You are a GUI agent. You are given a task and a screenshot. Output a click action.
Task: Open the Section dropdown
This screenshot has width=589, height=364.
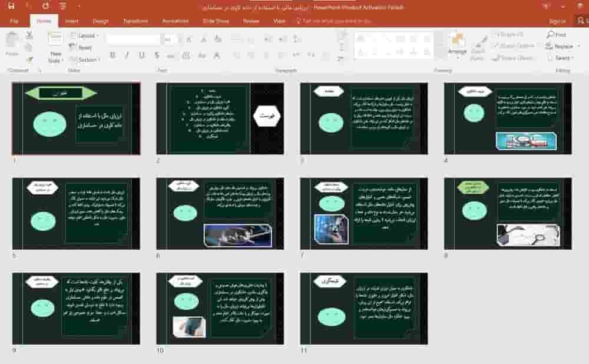point(85,59)
